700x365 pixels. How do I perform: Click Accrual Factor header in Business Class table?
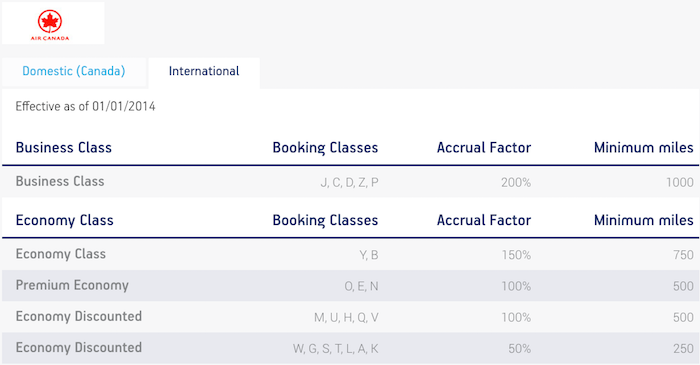coord(484,148)
